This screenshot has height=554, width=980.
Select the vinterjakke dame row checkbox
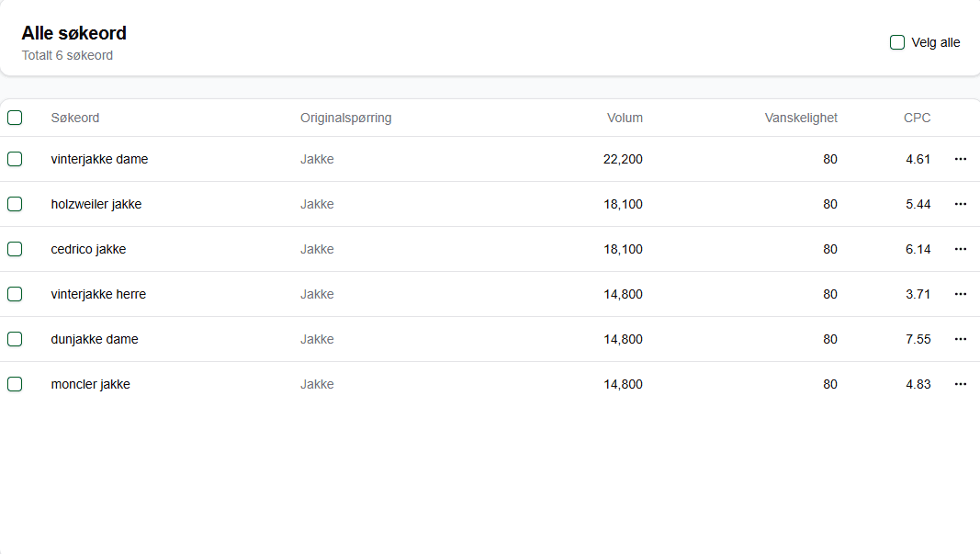pos(15,159)
